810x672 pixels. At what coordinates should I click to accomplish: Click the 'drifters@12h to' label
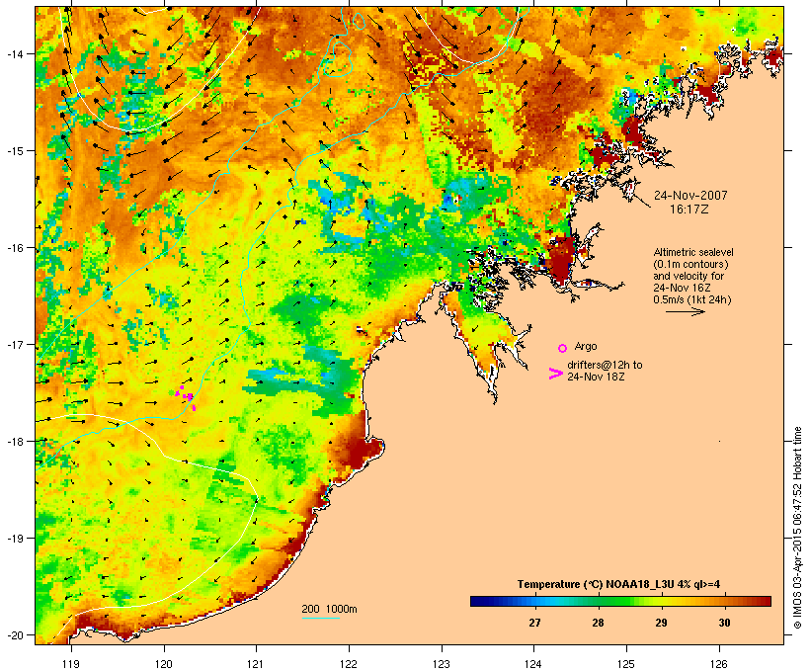point(605,365)
